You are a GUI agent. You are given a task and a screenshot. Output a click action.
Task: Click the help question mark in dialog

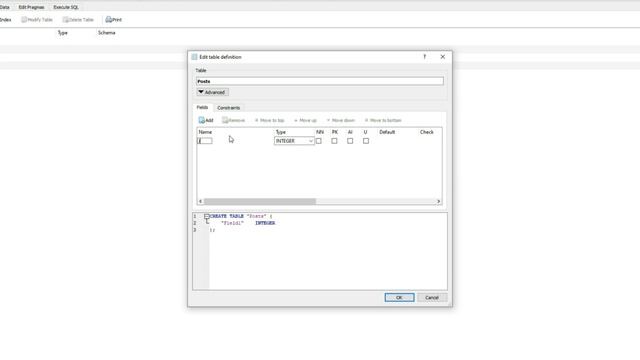click(424, 57)
